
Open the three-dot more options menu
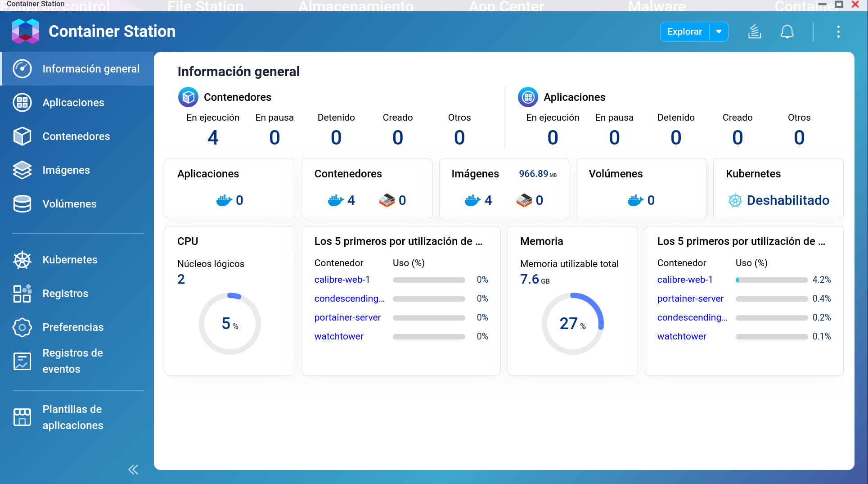click(x=838, y=32)
